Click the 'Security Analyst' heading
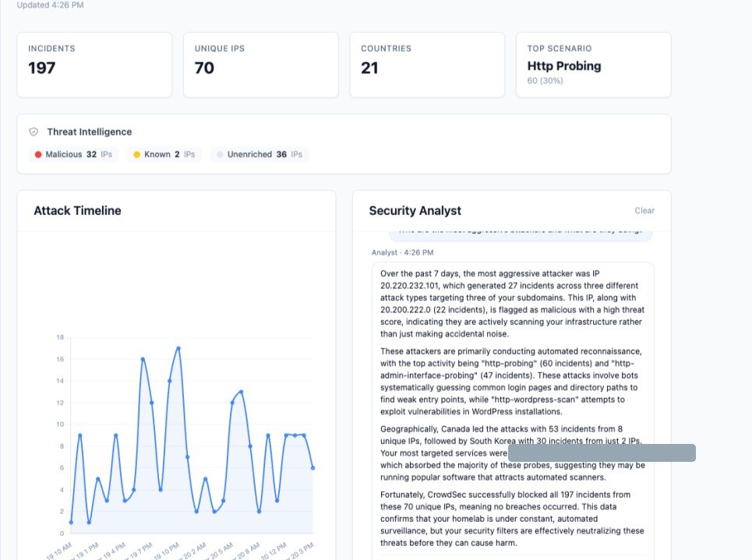752x560 pixels. click(x=415, y=210)
